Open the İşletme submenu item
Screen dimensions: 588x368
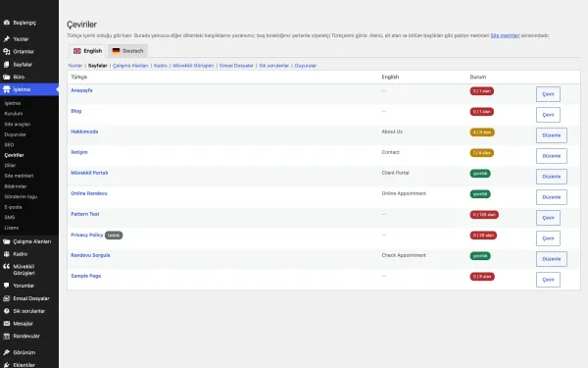pyautogui.click(x=13, y=103)
